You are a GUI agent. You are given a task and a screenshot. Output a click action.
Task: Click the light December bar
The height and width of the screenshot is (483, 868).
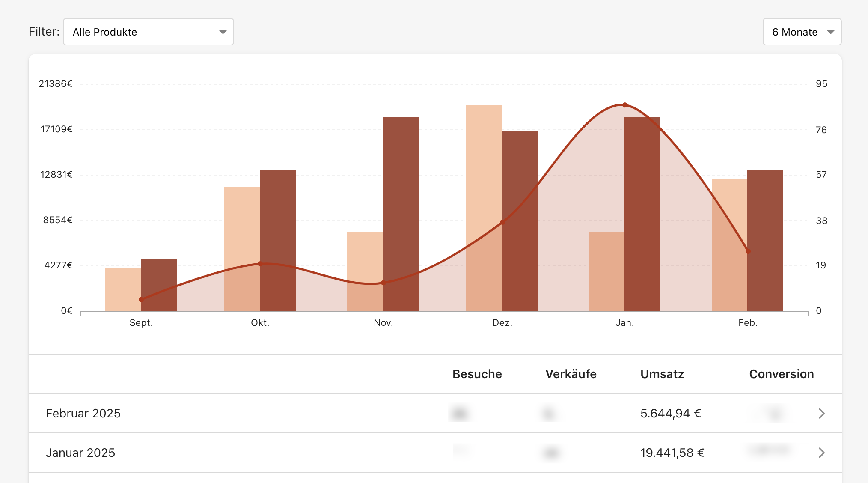(484, 208)
